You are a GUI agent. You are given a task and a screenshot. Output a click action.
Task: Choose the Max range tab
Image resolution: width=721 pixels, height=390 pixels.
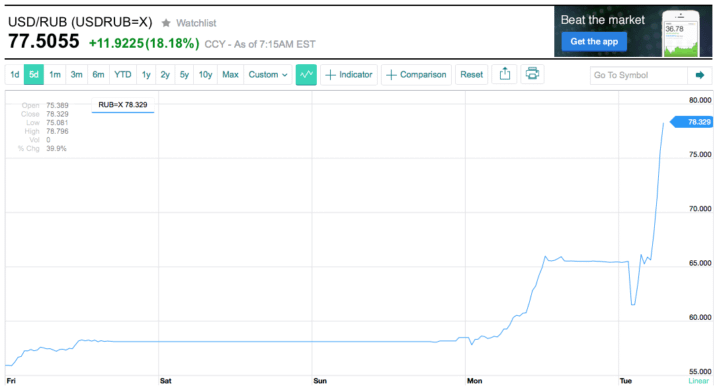tap(230, 75)
